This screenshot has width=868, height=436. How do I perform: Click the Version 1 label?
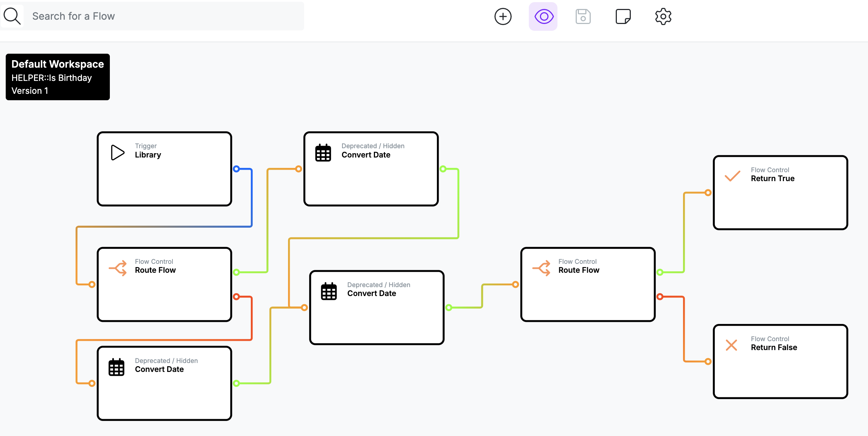tap(30, 91)
